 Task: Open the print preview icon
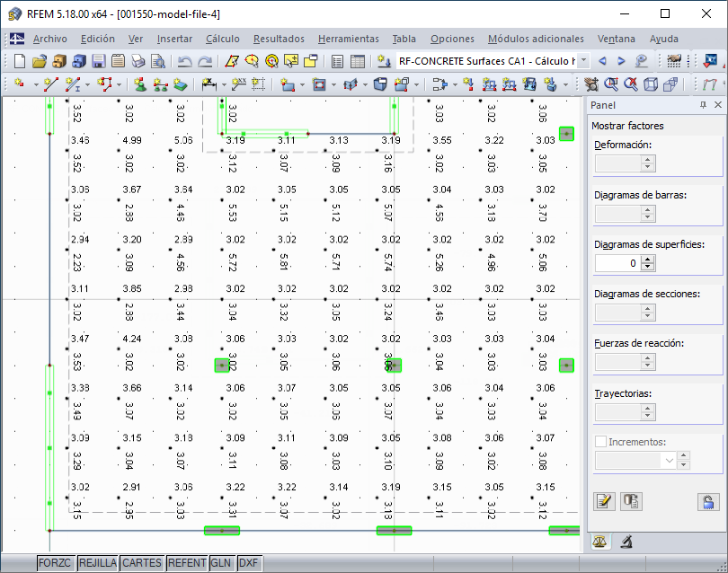[158, 61]
